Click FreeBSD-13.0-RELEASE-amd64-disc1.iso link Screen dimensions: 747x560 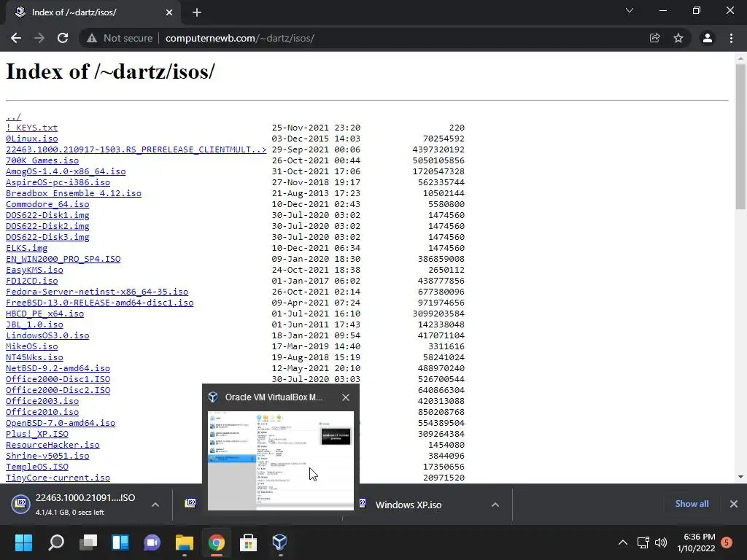coord(99,303)
